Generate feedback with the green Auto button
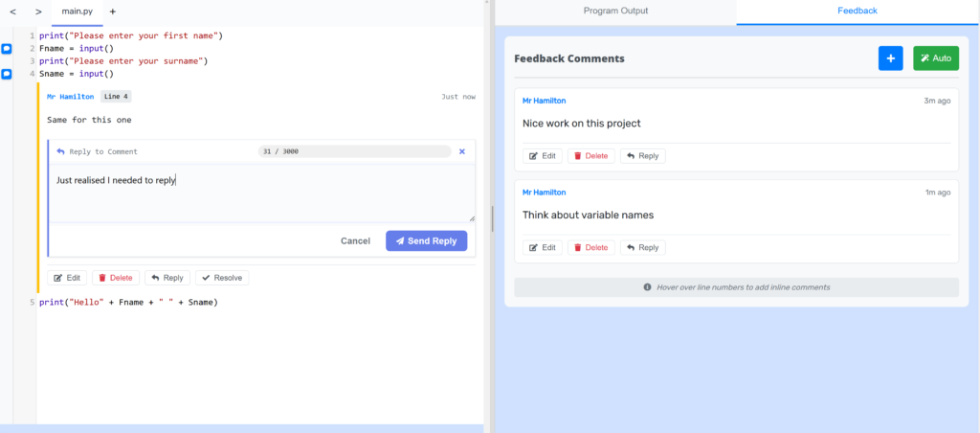The height and width of the screenshot is (433, 980). [935, 58]
